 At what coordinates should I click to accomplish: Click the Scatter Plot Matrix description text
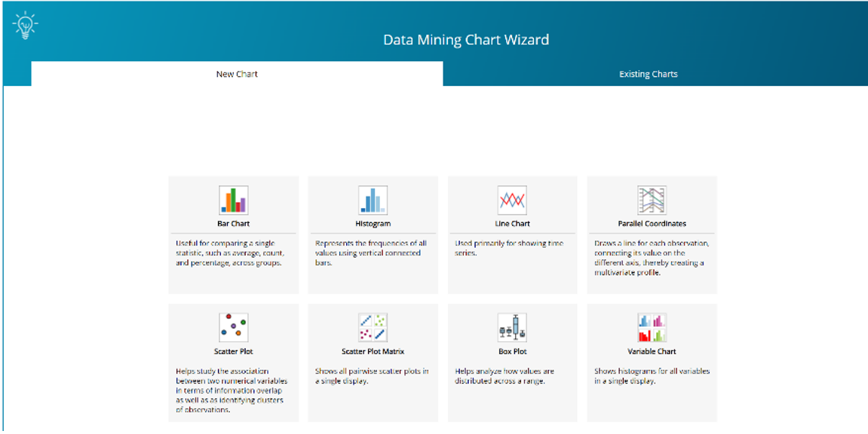(x=373, y=375)
